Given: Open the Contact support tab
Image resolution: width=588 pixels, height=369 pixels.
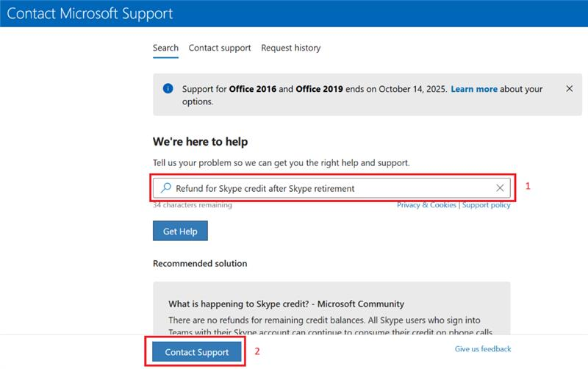Looking at the screenshot, I should [x=220, y=48].
